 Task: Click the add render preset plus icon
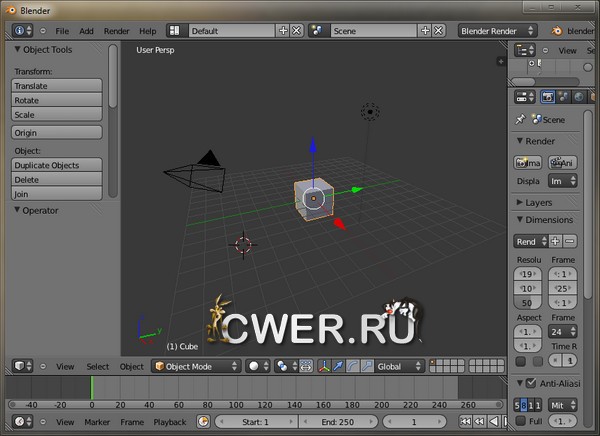click(555, 241)
